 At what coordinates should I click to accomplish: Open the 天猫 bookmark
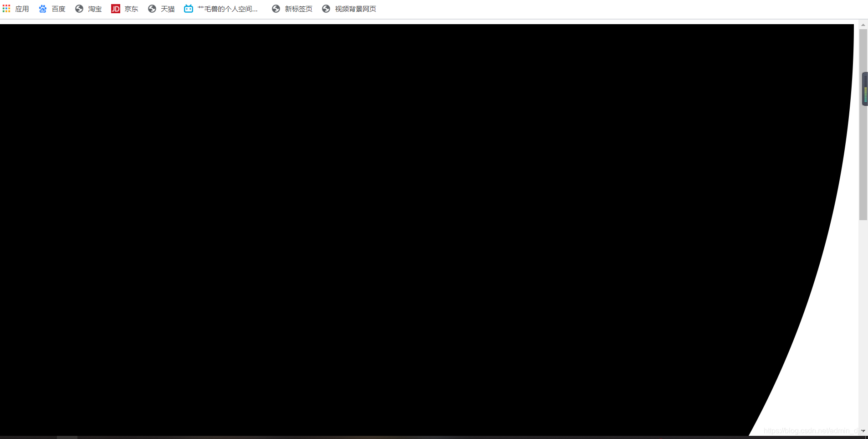tap(168, 9)
